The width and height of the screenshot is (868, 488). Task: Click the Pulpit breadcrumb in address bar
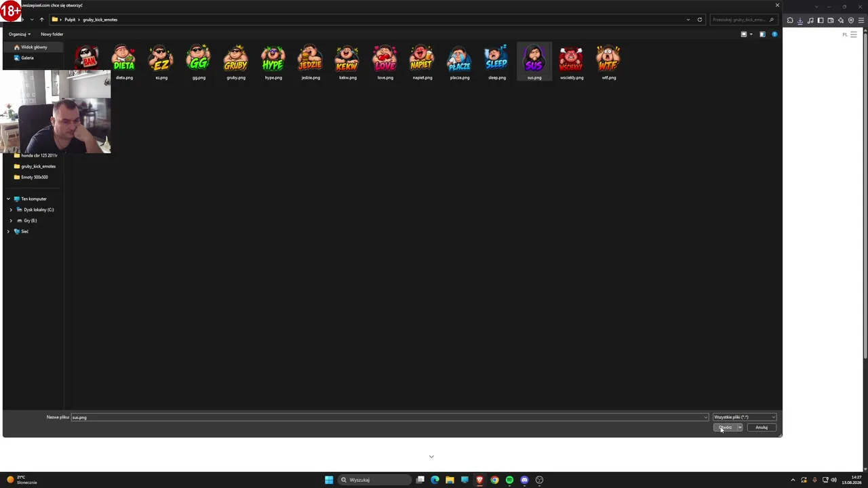click(x=70, y=20)
